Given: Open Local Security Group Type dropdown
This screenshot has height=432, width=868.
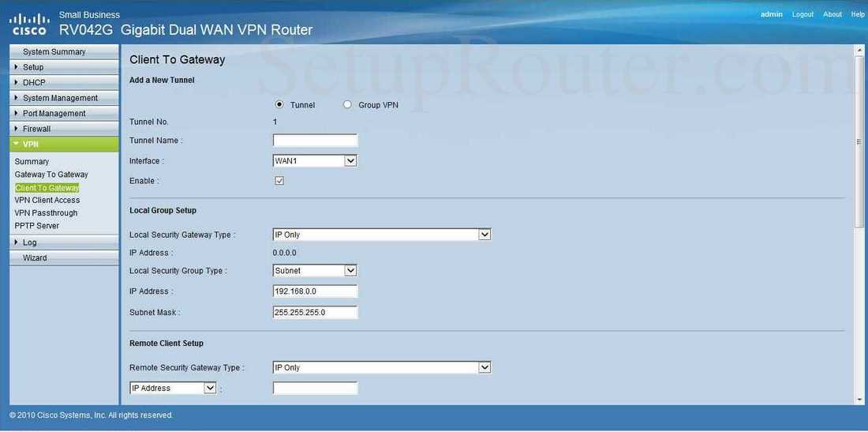Looking at the screenshot, I should [x=315, y=271].
